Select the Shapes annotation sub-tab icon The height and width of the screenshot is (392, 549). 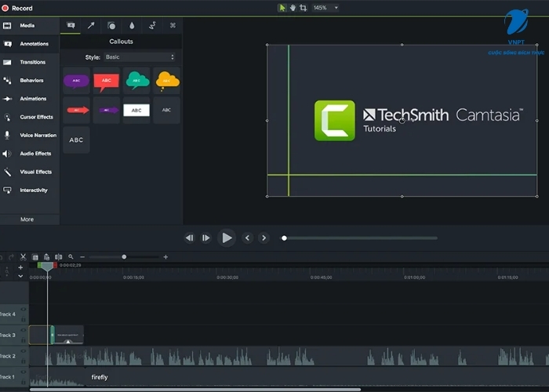(x=111, y=26)
